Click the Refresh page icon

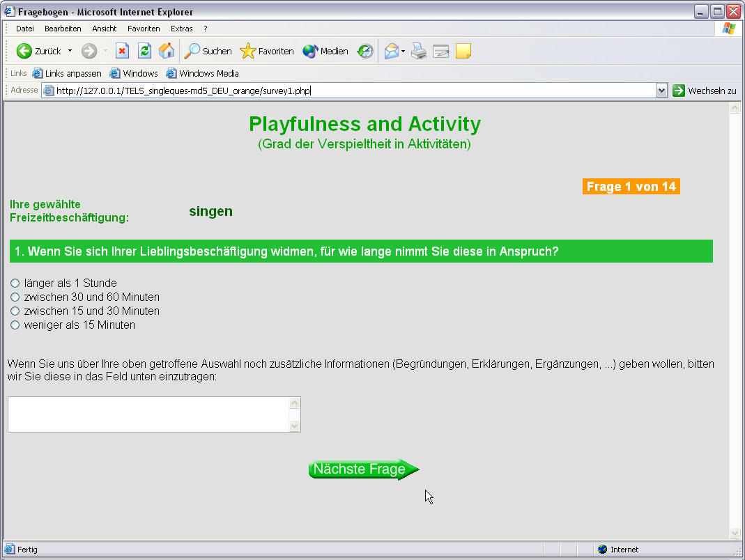pos(144,51)
